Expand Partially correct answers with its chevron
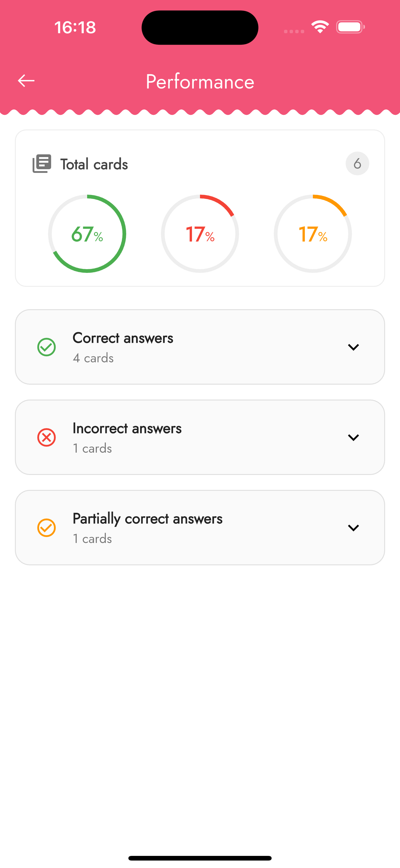This screenshot has width=400, height=868. [353, 528]
